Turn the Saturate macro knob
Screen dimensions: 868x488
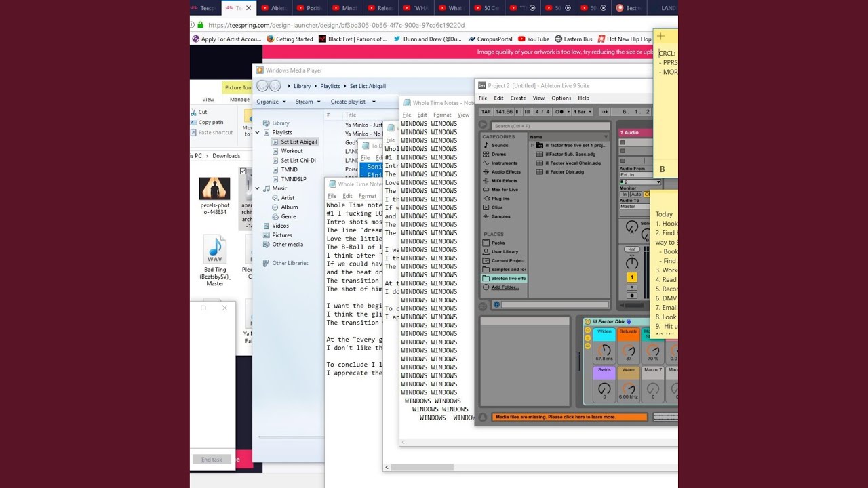click(629, 349)
